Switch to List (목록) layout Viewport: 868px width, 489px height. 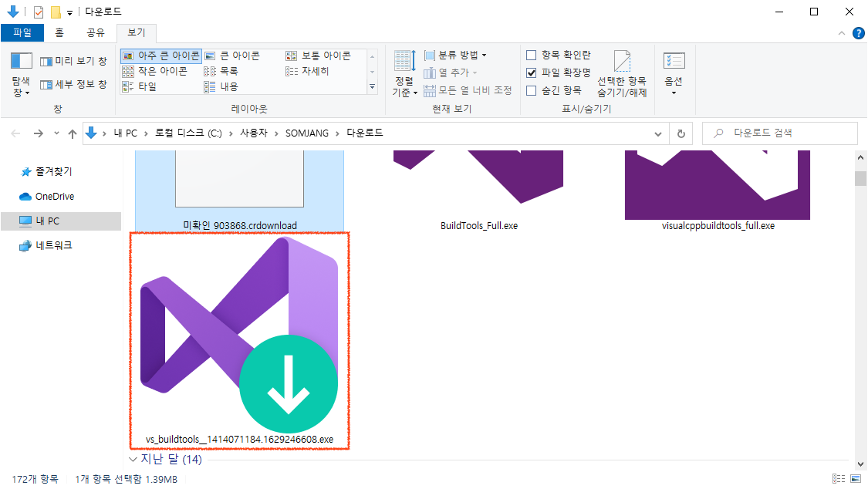tap(221, 72)
